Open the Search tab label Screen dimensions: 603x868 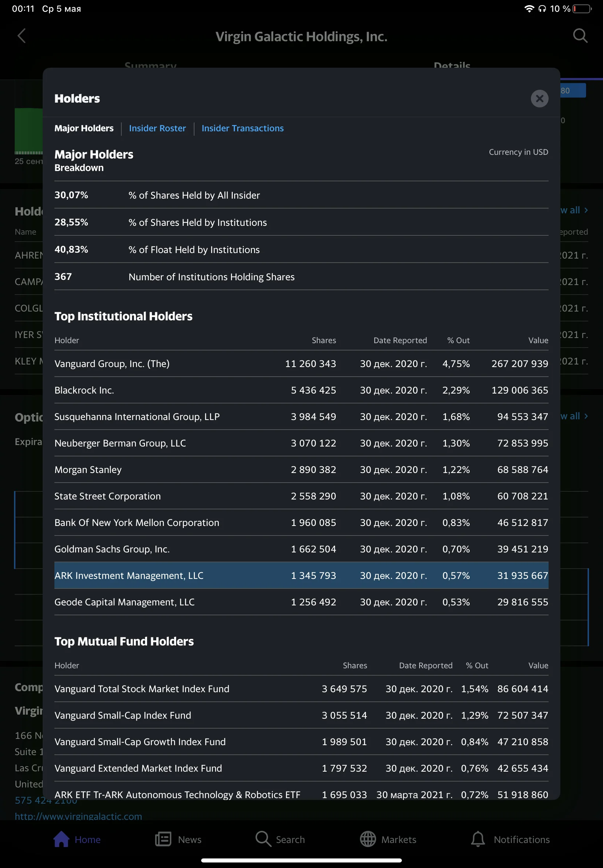pos(290,840)
